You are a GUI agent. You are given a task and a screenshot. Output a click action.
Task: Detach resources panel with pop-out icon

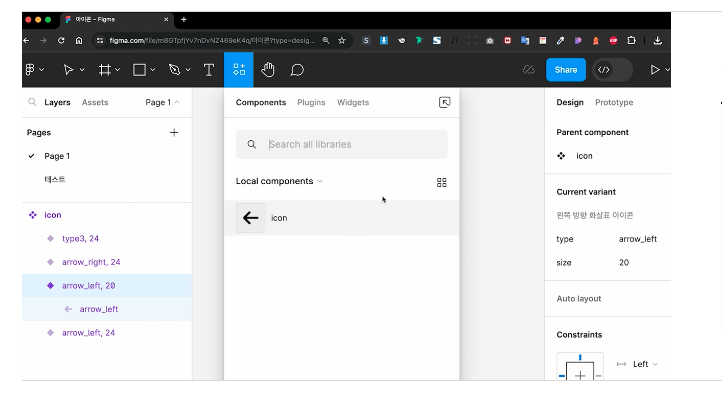pyautogui.click(x=444, y=102)
